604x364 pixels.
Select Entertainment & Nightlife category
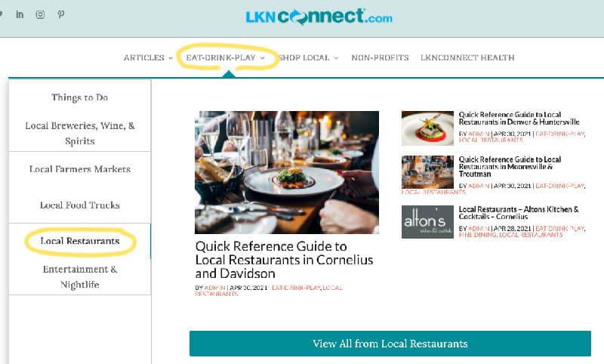click(80, 276)
